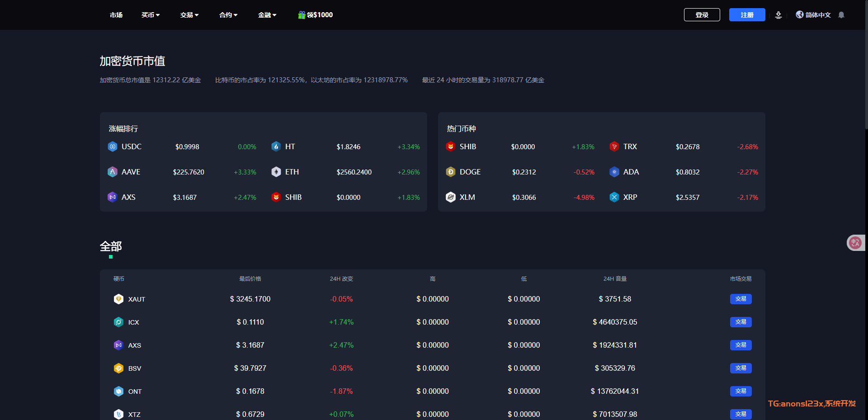Click the 交易 button for ICX row
The height and width of the screenshot is (420, 868).
coord(741,322)
